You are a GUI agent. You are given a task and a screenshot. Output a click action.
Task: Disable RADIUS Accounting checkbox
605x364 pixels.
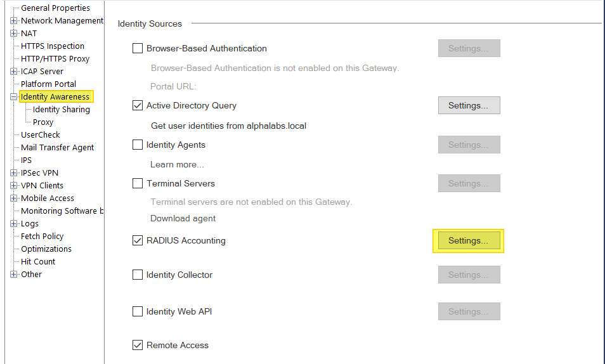click(138, 240)
